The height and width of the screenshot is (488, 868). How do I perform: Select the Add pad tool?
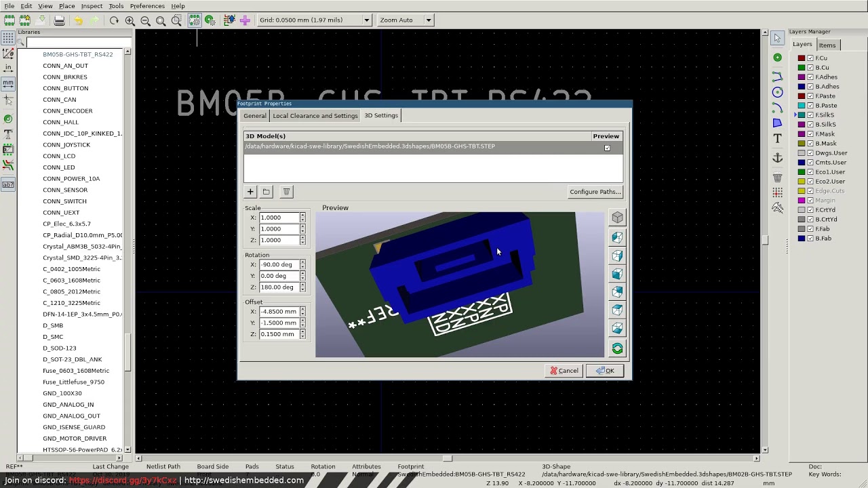click(777, 58)
